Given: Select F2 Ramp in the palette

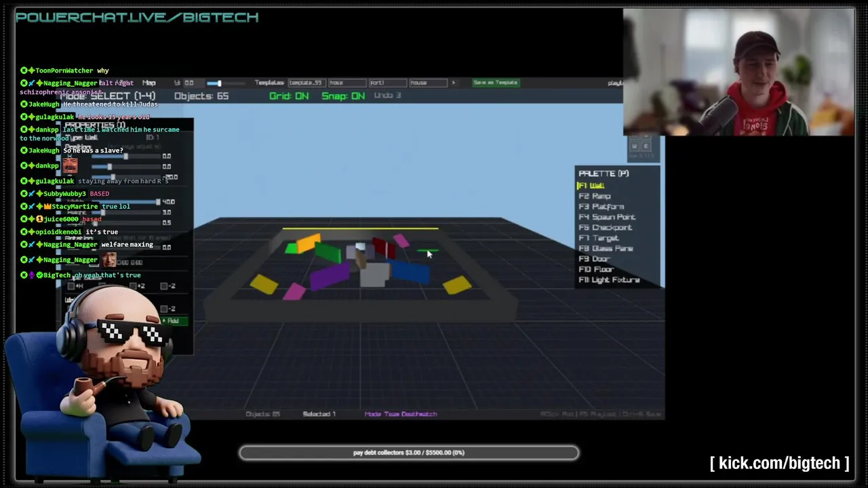Looking at the screenshot, I should (595, 196).
